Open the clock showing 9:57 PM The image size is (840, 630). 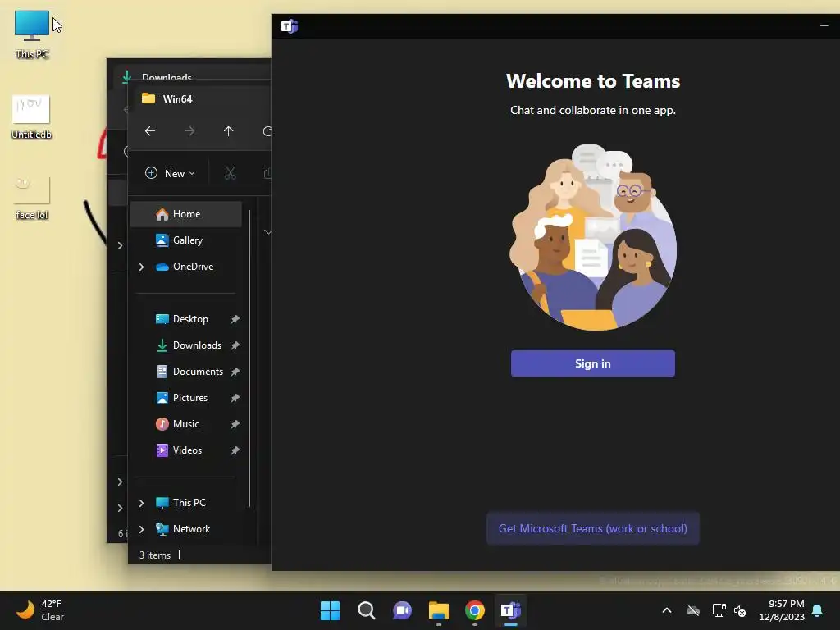coord(782,610)
